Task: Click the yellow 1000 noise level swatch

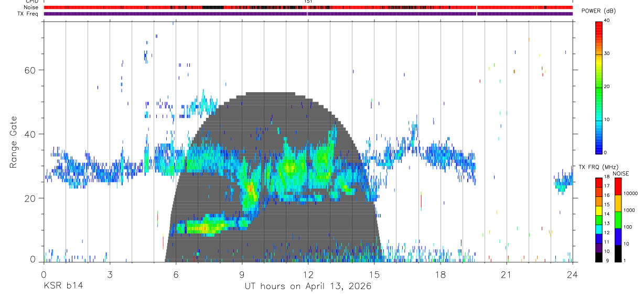Action: pyautogui.click(x=618, y=203)
